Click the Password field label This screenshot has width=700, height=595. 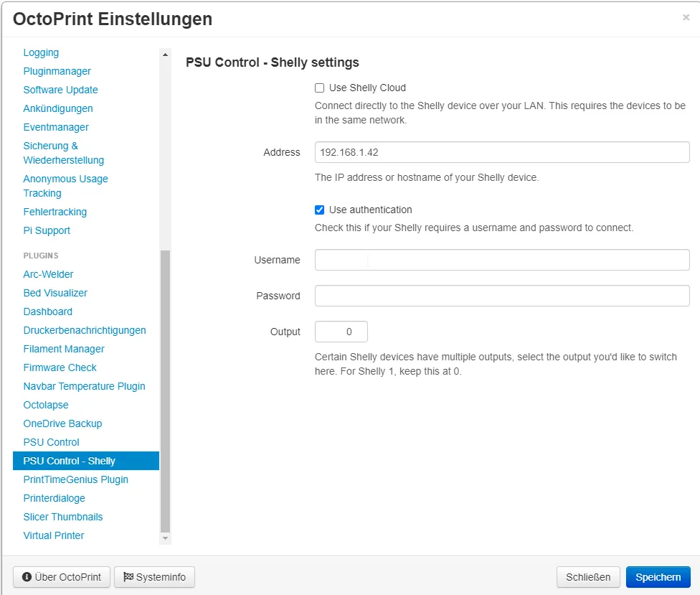coord(278,296)
